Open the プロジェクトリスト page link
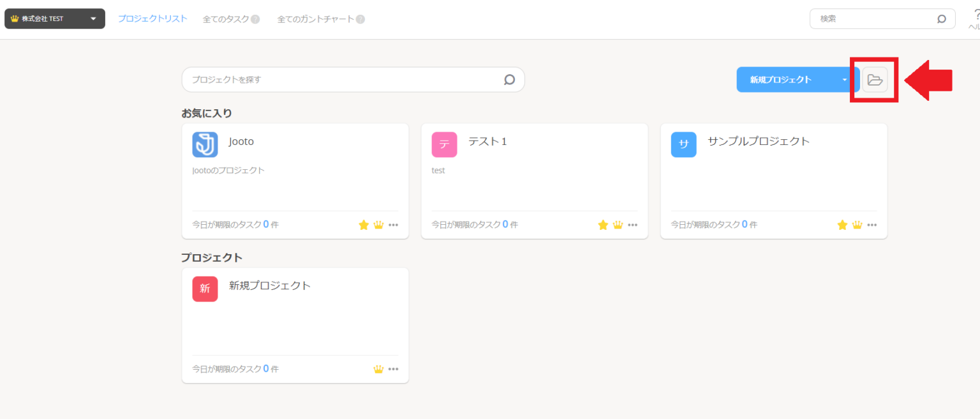This screenshot has width=980, height=419. pos(152,19)
